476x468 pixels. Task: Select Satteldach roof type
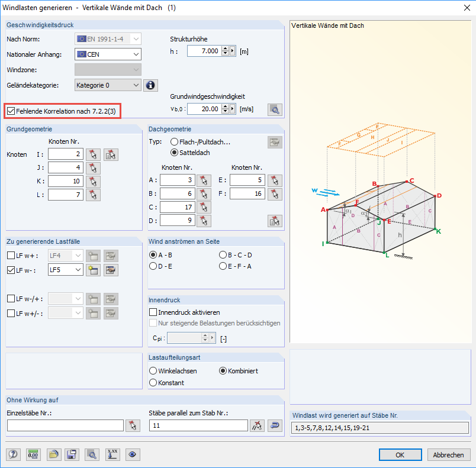[x=174, y=152]
